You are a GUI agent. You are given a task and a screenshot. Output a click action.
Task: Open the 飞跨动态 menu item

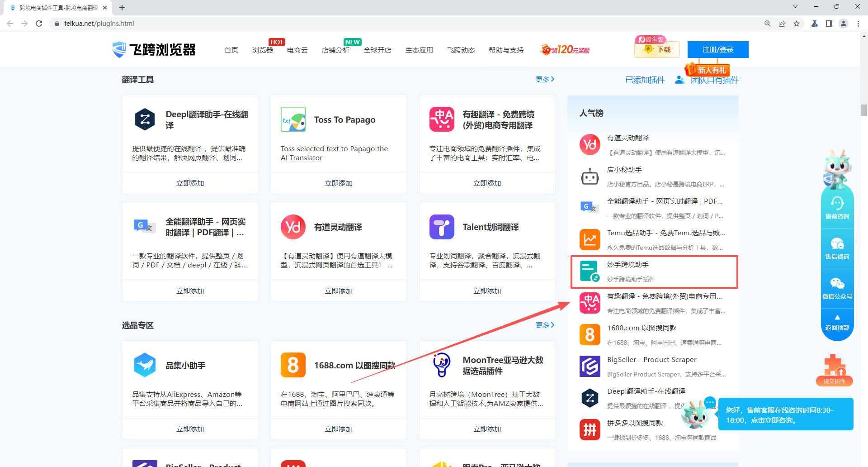[461, 50]
